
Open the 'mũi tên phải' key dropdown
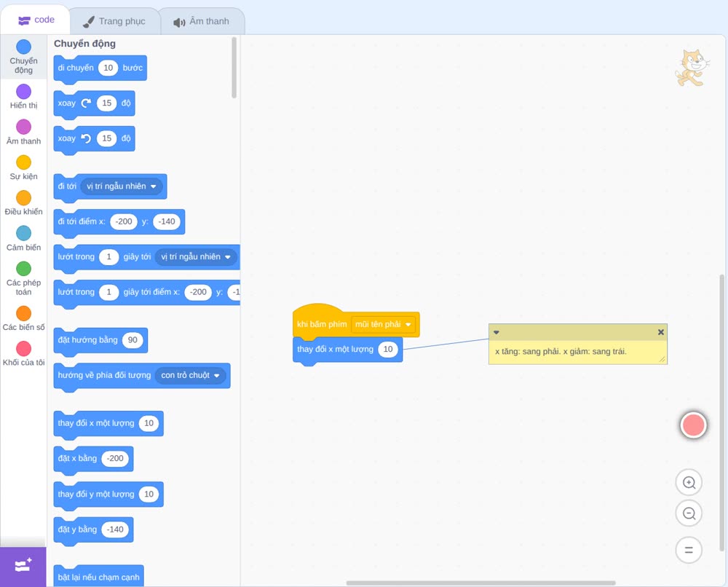[x=383, y=324]
